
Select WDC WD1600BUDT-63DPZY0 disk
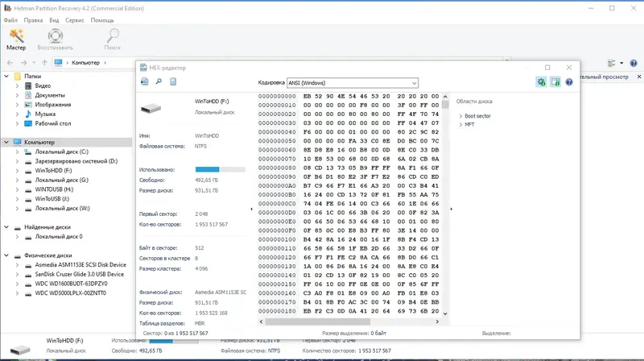pyautogui.click(x=71, y=284)
